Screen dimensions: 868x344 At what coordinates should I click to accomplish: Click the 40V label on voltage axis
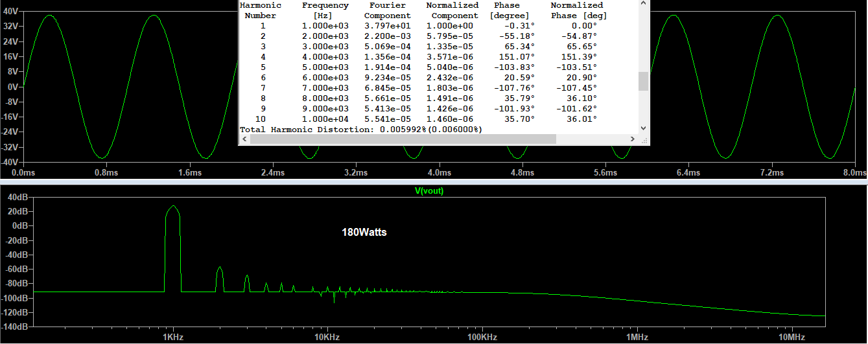10,11
